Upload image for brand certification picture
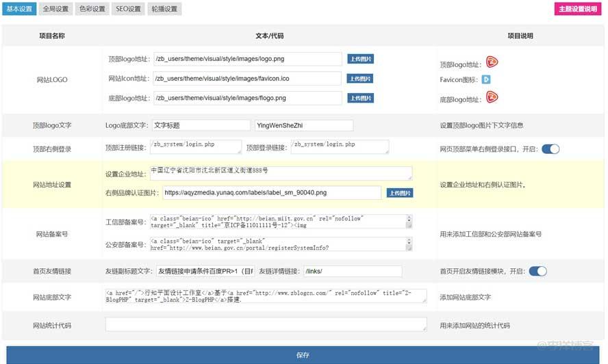This screenshot has height=364, width=608. (x=399, y=193)
